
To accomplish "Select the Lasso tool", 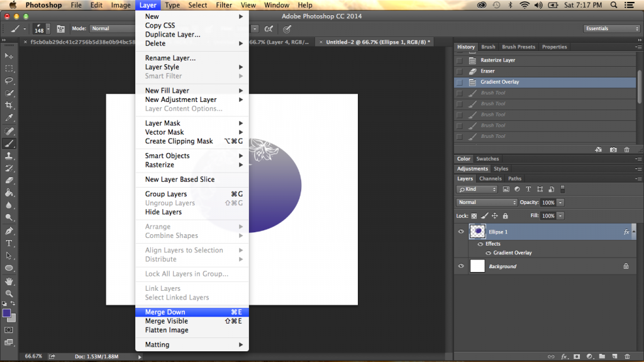I will pos(9,81).
